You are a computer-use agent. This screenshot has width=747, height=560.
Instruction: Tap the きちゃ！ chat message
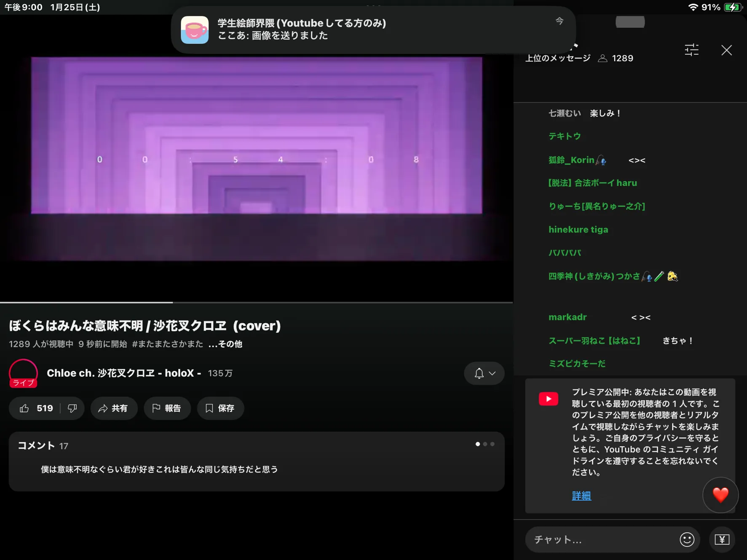[678, 340]
